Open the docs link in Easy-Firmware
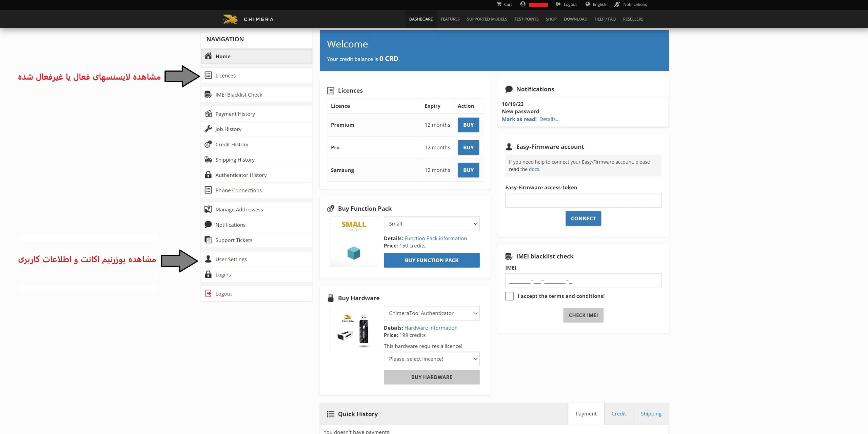The width and height of the screenshot is (868, 434). (x=534, y=169)
